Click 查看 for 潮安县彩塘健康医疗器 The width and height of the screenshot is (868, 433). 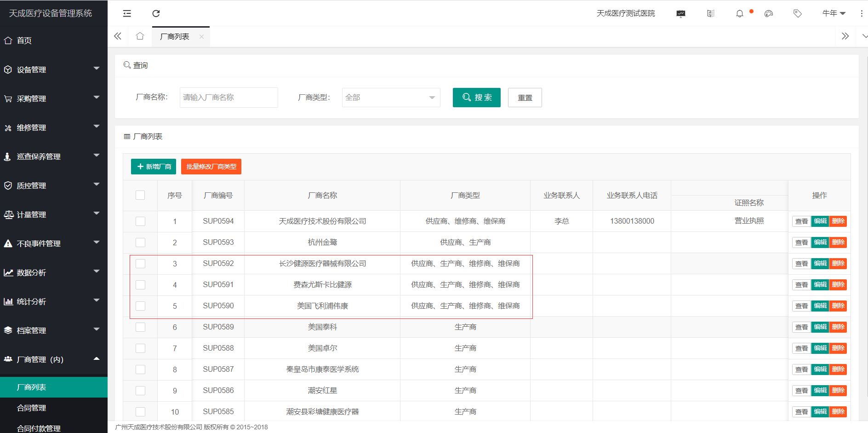click(801, 412)
